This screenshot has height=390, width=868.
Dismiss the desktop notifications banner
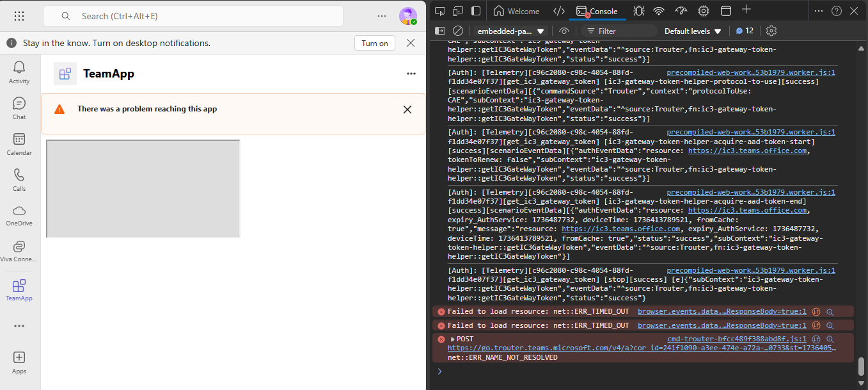point(411,43)
